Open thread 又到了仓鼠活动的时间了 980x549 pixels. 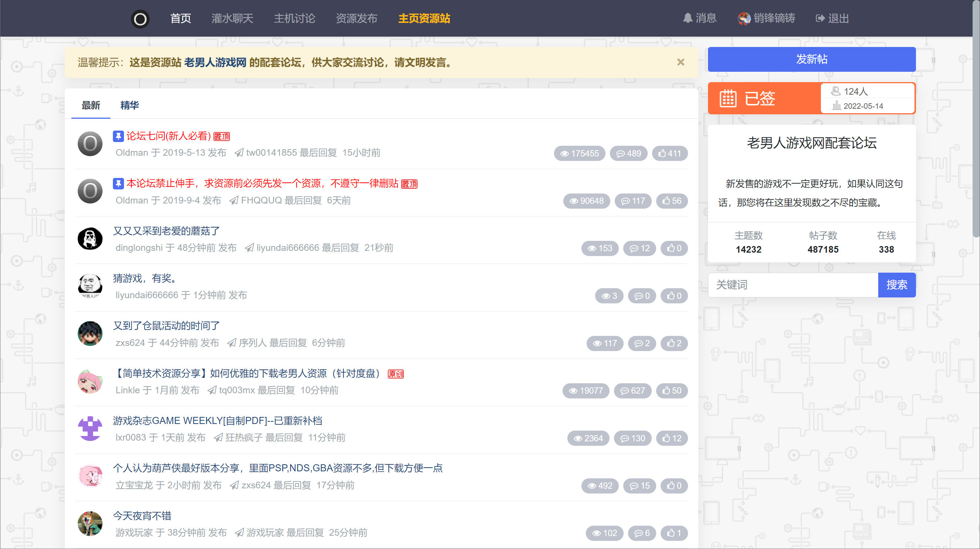pos(166,326)
